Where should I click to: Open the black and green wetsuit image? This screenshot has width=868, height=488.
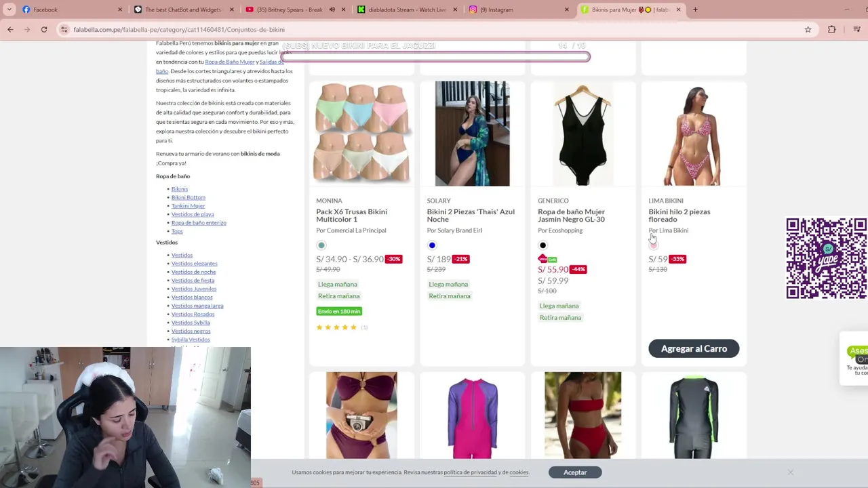[694, 415]
